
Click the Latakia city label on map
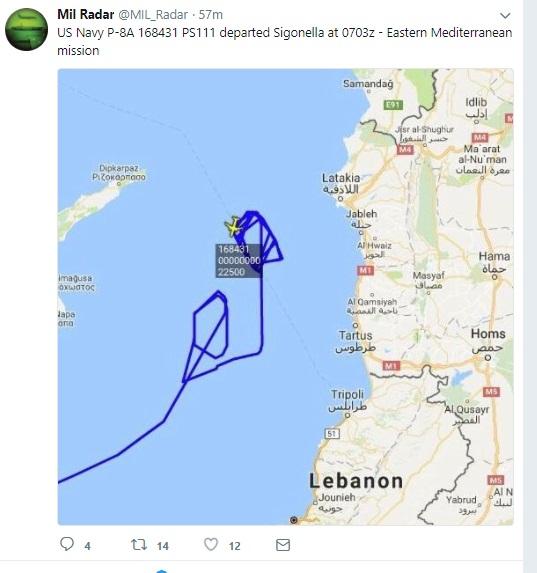(x=341, y=178)
